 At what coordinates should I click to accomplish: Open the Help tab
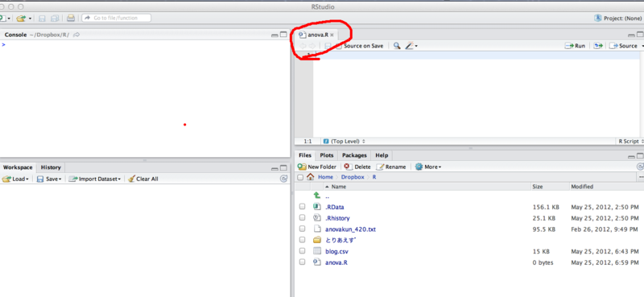382,155
